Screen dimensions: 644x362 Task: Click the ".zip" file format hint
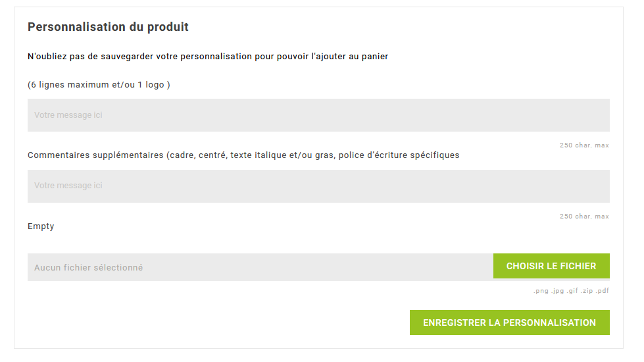587,291
